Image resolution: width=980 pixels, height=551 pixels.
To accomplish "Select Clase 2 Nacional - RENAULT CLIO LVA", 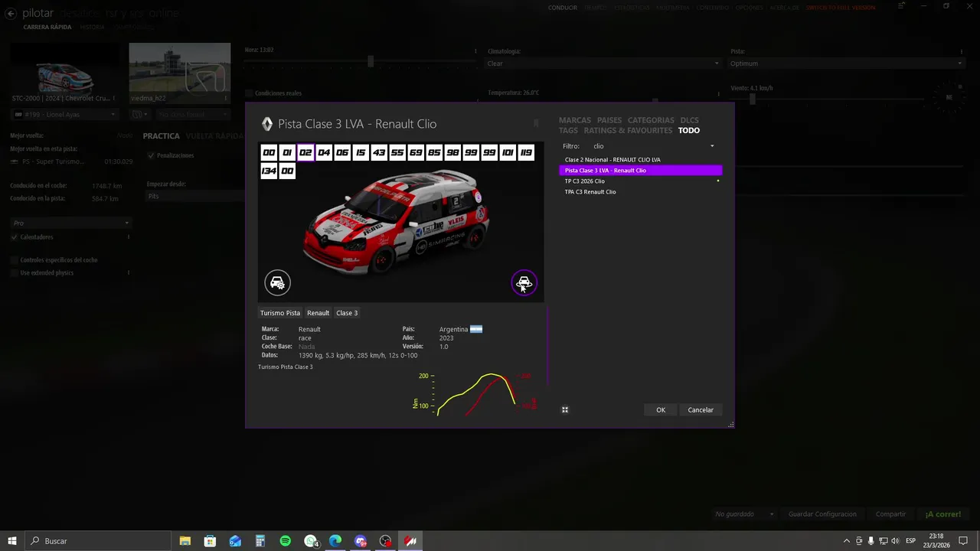I will 640,160.
